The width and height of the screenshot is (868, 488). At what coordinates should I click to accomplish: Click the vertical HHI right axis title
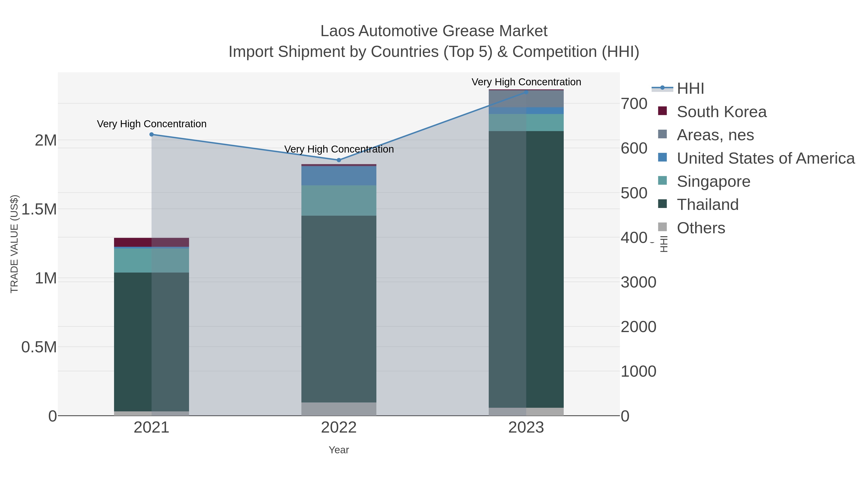pyautogui.click(x=664, y=244)
